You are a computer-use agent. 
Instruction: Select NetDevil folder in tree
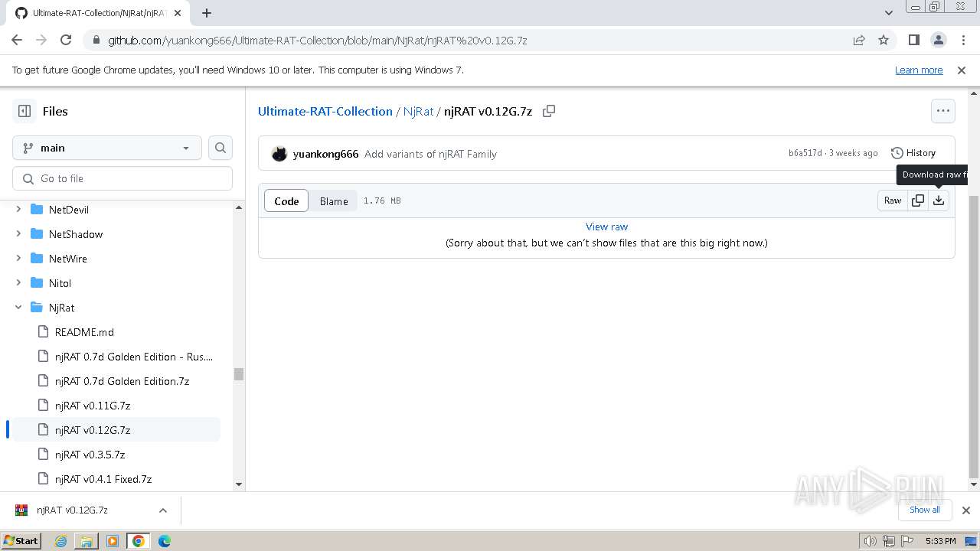pyautogui.click(x=69, y=210)
